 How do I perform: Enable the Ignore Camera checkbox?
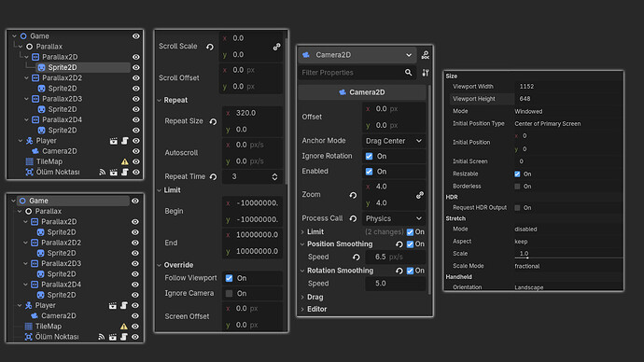point(230,294)
